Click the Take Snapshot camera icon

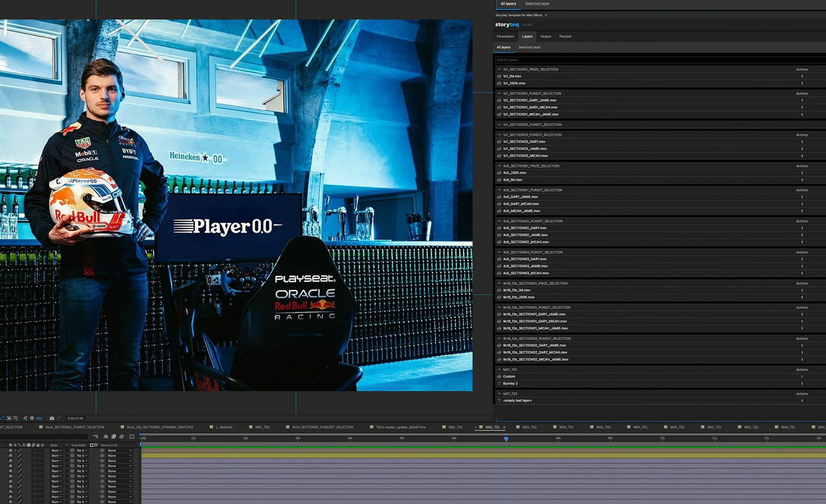click(52, 418)
